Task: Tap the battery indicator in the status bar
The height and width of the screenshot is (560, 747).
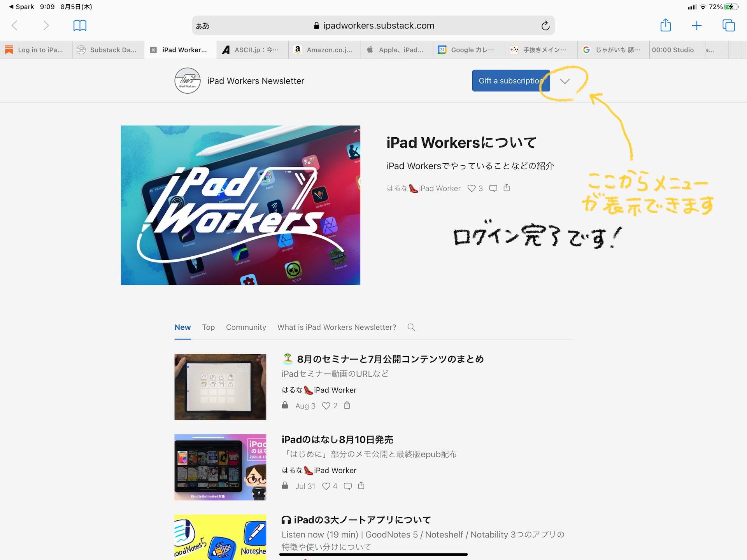Action: pos(731,7)
